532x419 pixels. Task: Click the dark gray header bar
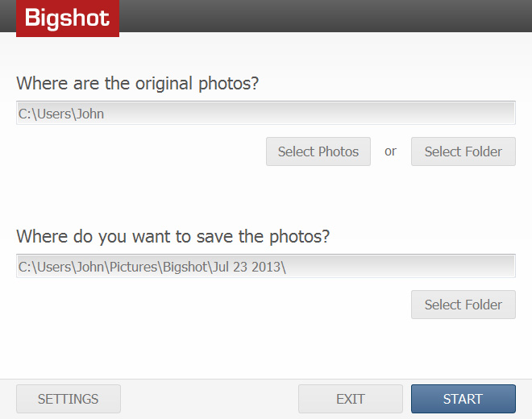(266, 16)
